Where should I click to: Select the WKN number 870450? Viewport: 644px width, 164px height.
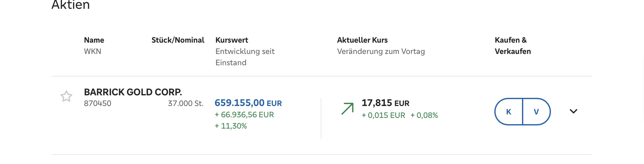(97, 103)
